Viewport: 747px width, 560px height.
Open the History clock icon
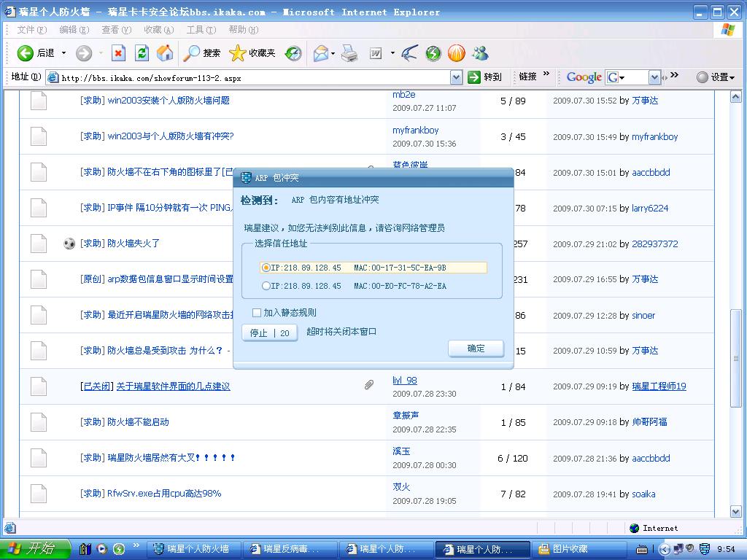point(293,52)
